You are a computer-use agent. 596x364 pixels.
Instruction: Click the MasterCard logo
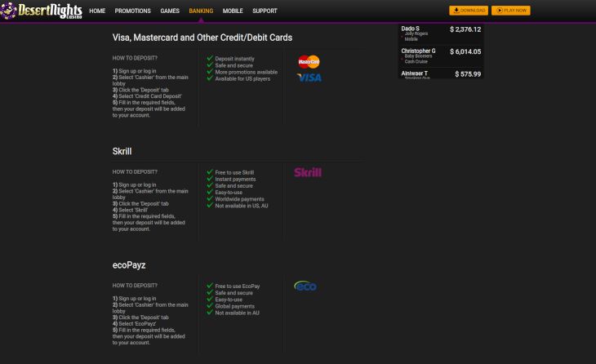tap(309, 61)
